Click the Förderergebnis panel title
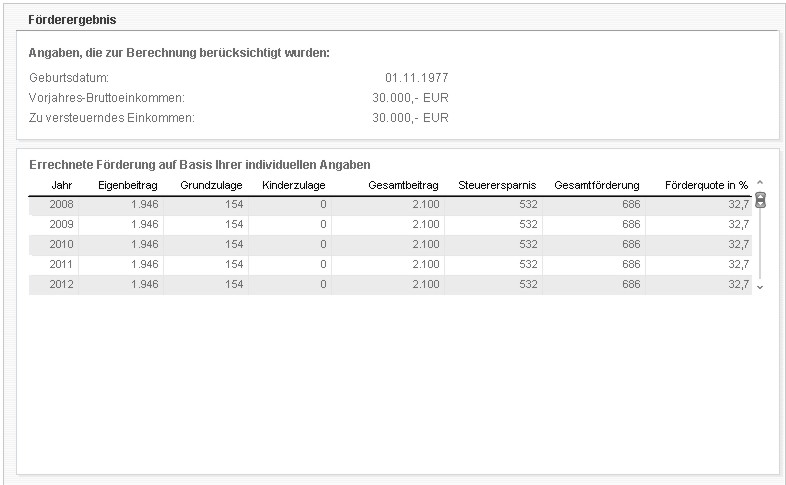This screenshot has width=786, height=485. point(69,20)
